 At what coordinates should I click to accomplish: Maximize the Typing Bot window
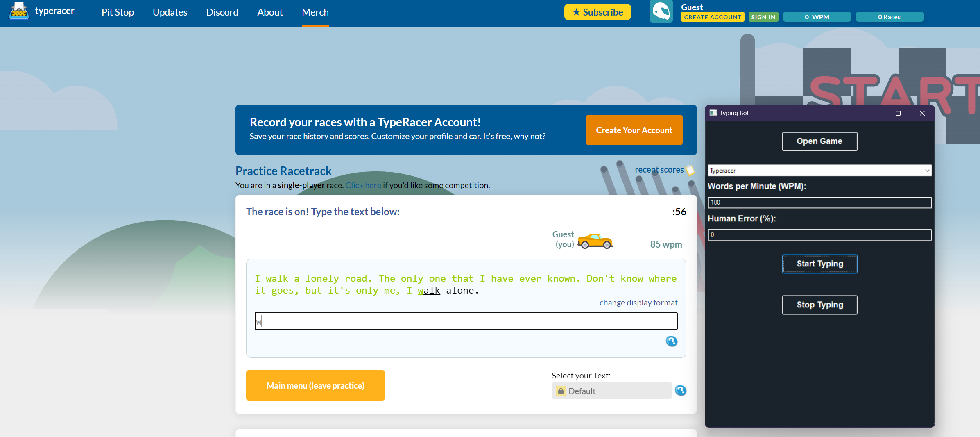click(898, 113)
